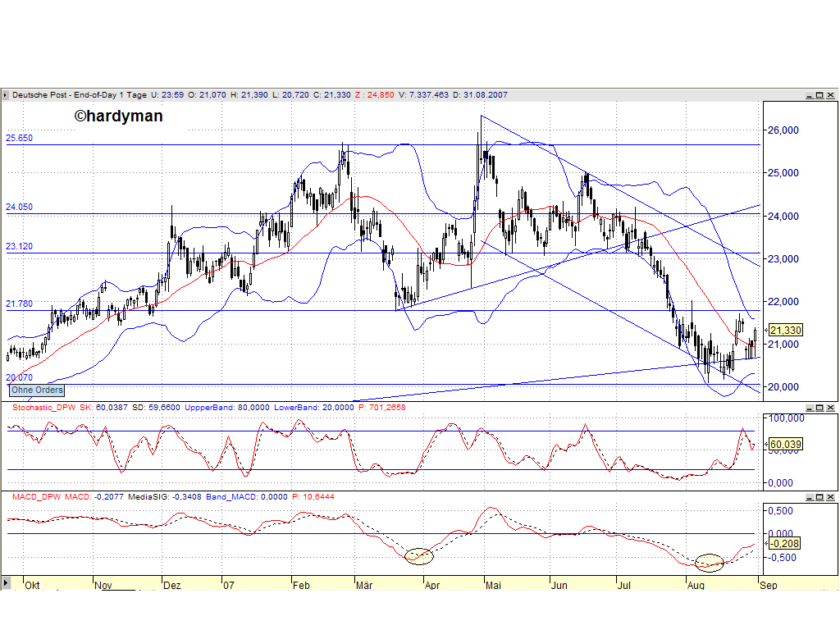Viewport: 840px width, 630px height.
Task: Minimize the Stochastic_DPW indicator pane
Action: [x=810, y=408]
